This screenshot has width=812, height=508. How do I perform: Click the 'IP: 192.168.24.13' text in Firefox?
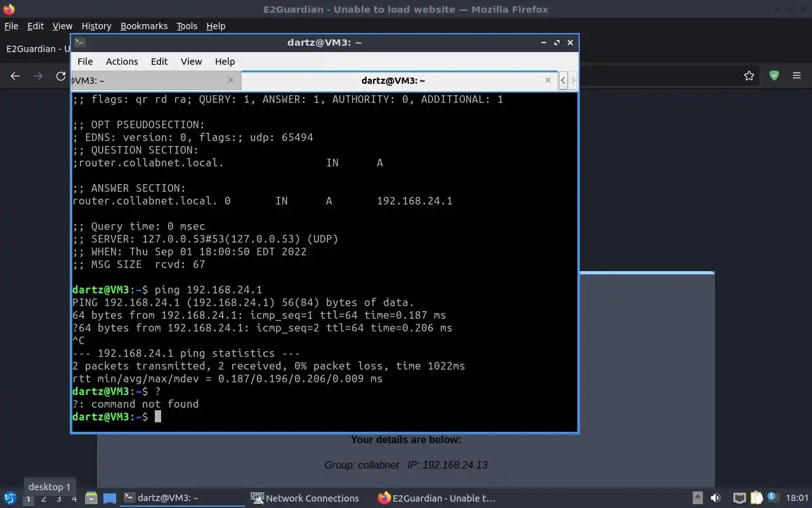[x=447, y=465]
